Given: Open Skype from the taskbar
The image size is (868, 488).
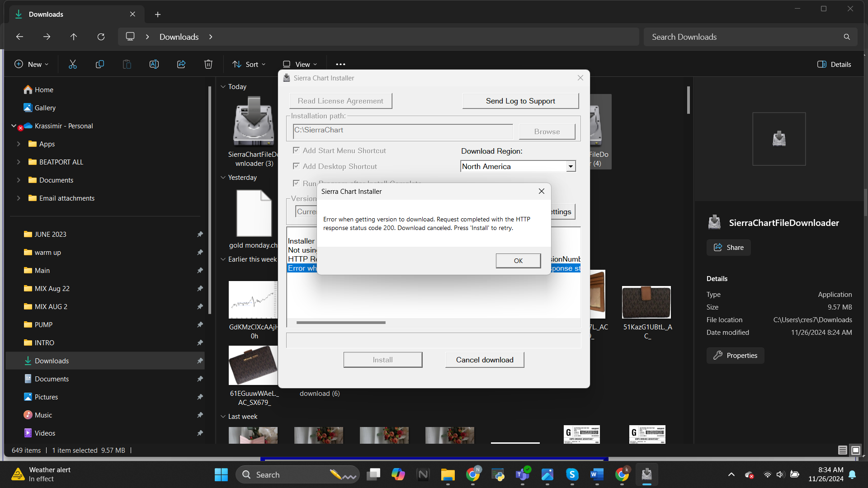Looking at the screenshot, I should 572,474.
